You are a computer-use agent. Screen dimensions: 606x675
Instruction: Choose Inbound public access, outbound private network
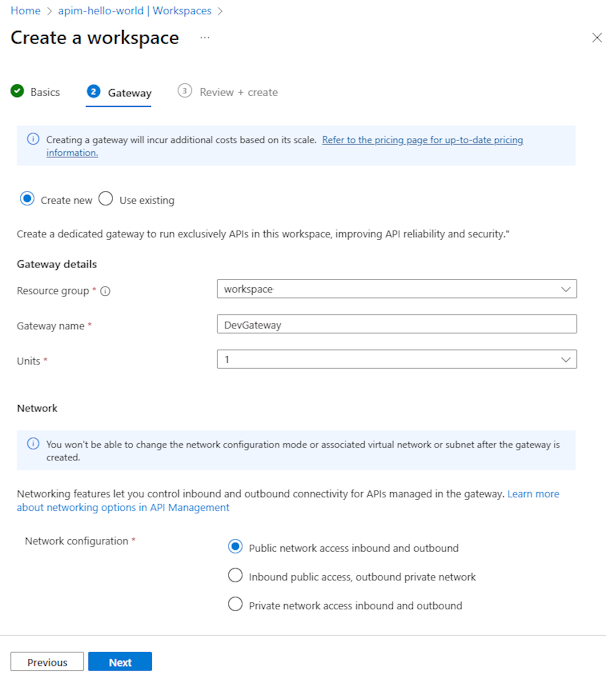pos(236,575)
